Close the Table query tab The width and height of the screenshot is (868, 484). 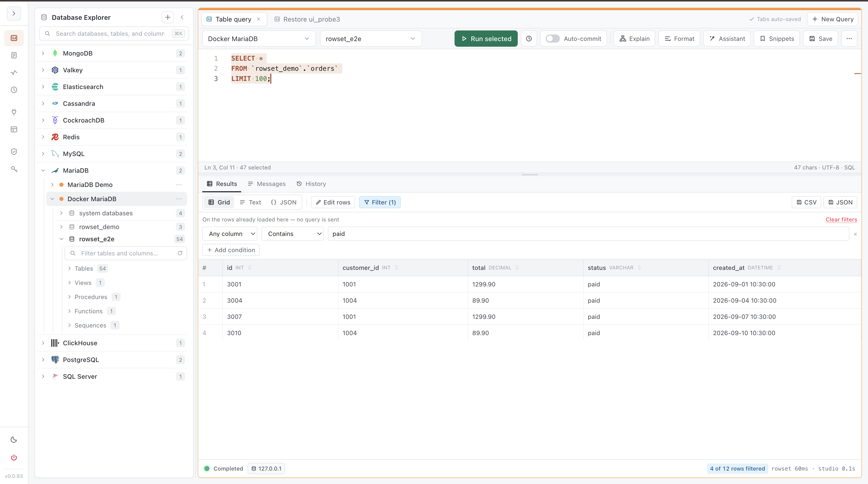tap(258, 19)
